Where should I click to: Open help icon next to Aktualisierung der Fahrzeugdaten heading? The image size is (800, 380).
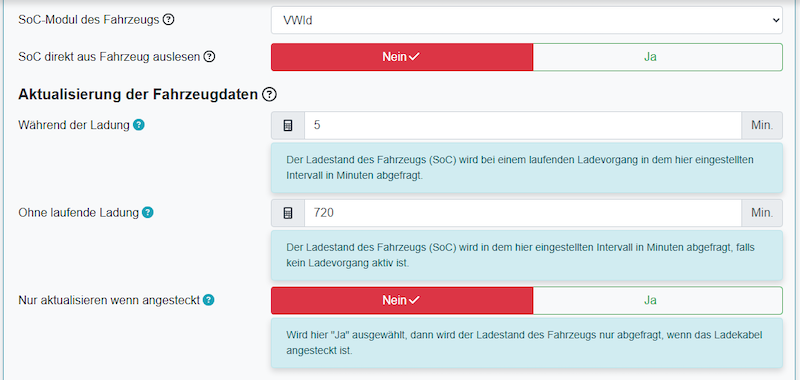coord(269,94)
